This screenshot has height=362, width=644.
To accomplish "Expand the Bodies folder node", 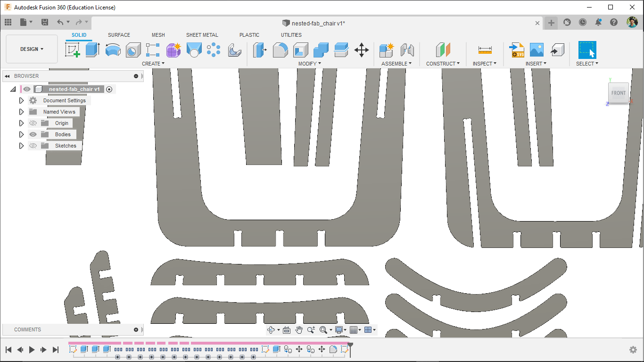I will [x=21, y=134].
